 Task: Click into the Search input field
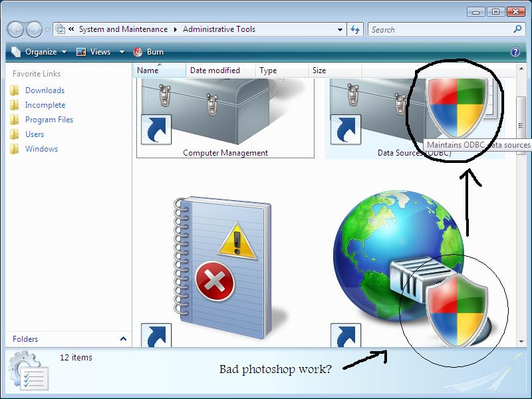pyautogui.click(x=441, y=29)
